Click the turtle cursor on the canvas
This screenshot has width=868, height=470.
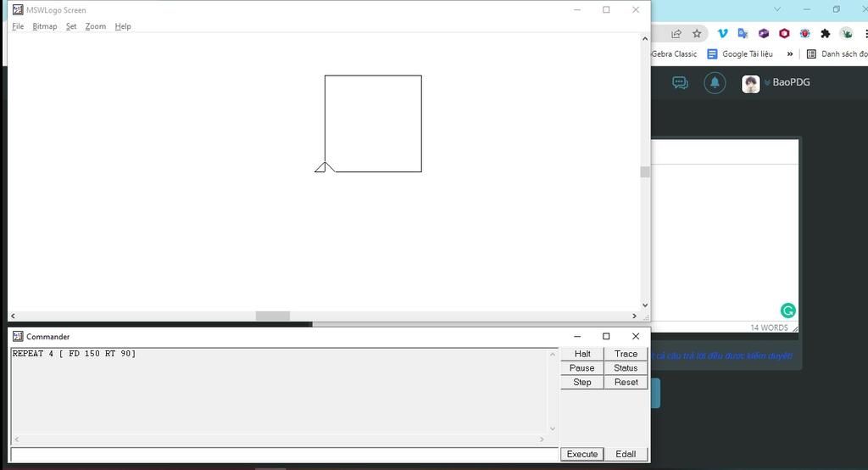click(x=325, y=167)
